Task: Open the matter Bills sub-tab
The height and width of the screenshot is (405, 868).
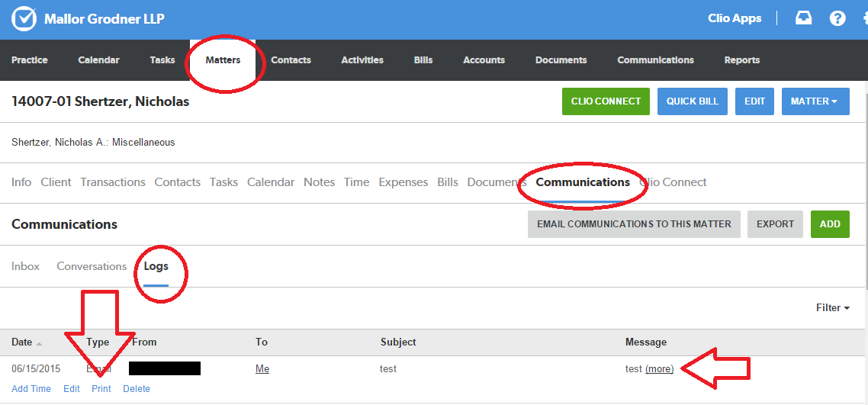Action: click(447, 182)
